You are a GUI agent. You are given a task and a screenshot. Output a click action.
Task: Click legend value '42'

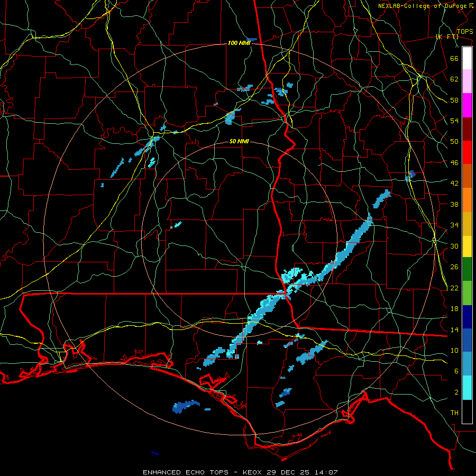454,184
